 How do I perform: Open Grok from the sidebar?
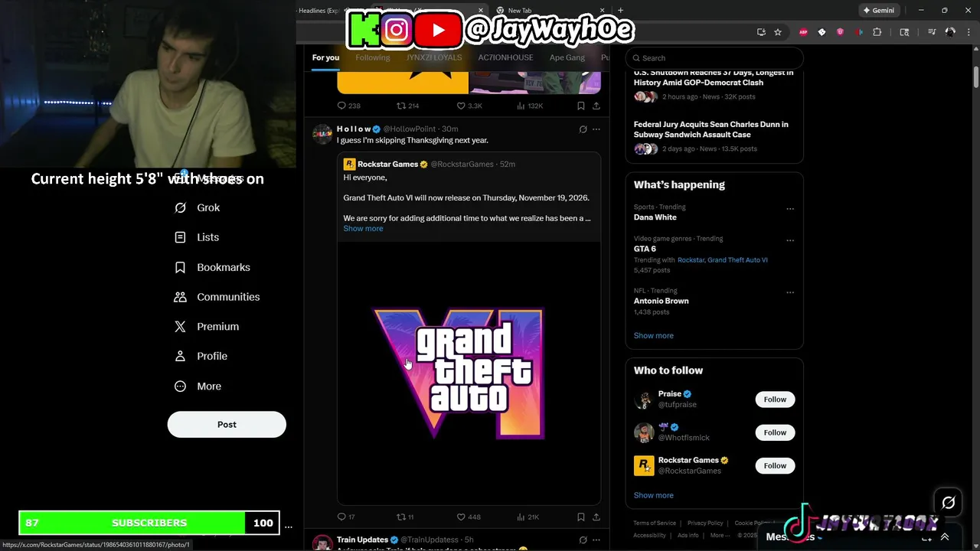198,207
